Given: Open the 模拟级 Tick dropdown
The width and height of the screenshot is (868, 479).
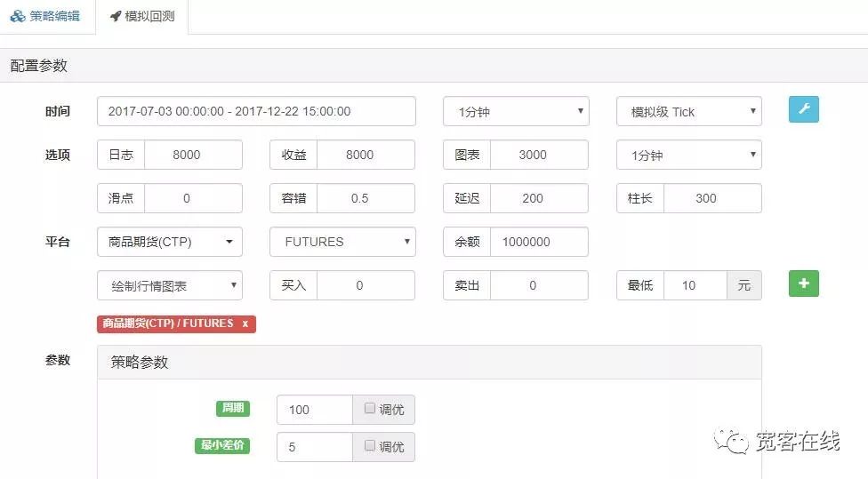Looking at the screenshot, I should [x=688, y=111].
